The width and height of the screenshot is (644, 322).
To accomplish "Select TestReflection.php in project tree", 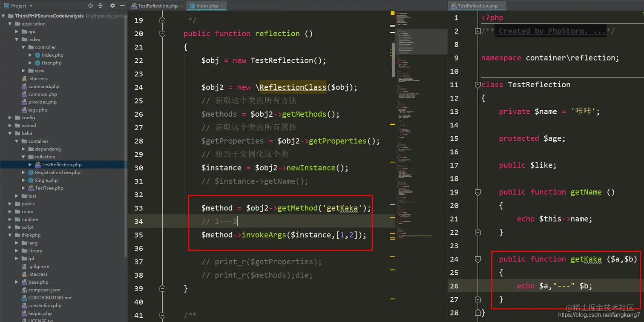I will tap(61, 164).
